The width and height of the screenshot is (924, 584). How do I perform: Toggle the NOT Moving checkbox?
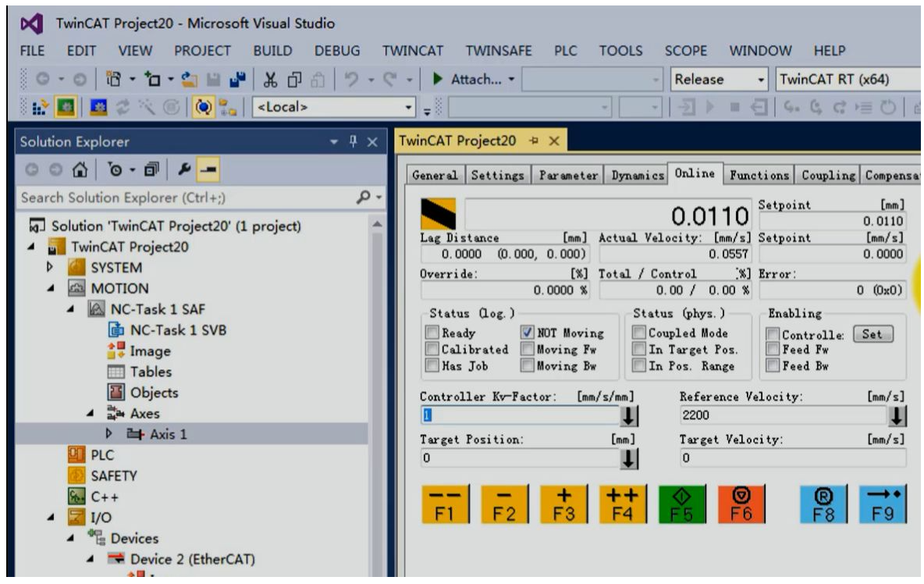528,333
